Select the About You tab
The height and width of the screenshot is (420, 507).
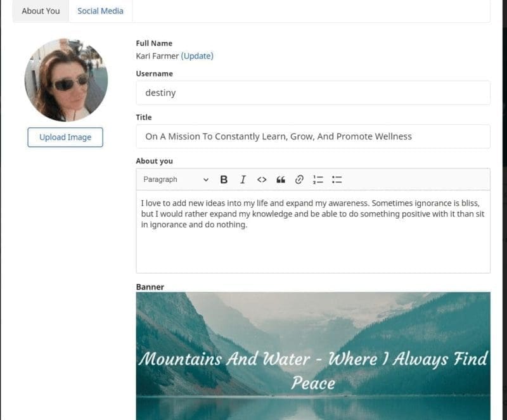41,11
